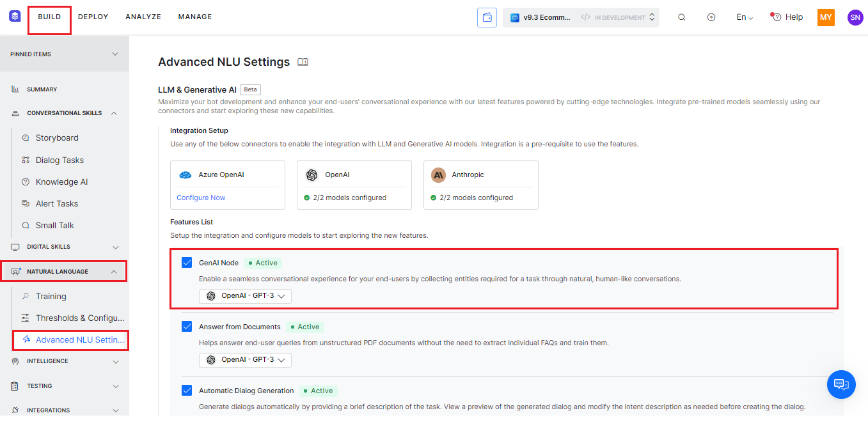Viewport: 868px width, 436px height.
Task: Toggle the Answer from Documents checkbox
Action: pos(187,326)
